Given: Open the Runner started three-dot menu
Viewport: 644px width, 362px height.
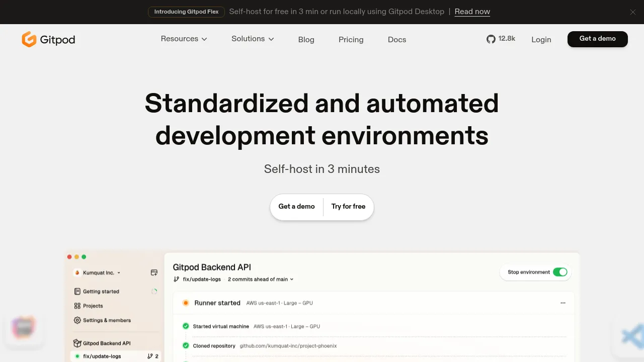Looking at the screenshot, I should tap(563, 303).
